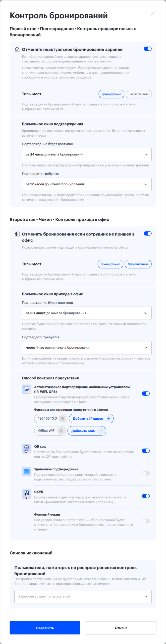
Task: Click the plus icon in Добавить IP адрес
Action: tap(109, 419)
